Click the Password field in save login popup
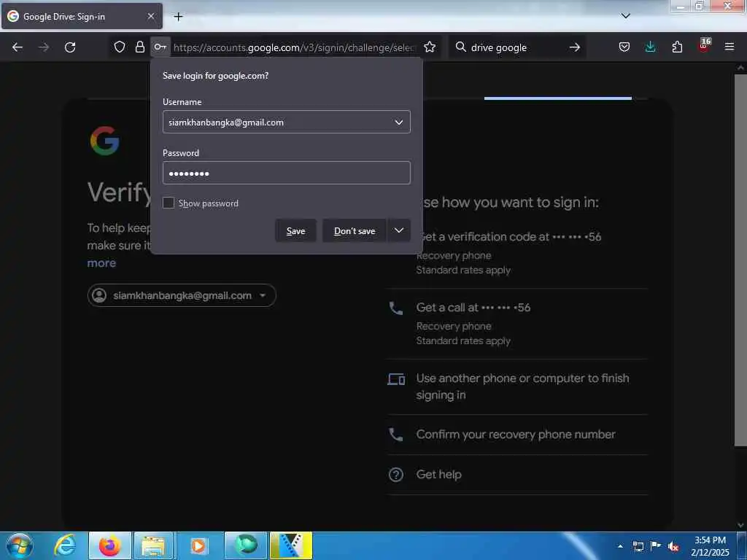This screenshot has height=560, width=747. coord(286,173)
